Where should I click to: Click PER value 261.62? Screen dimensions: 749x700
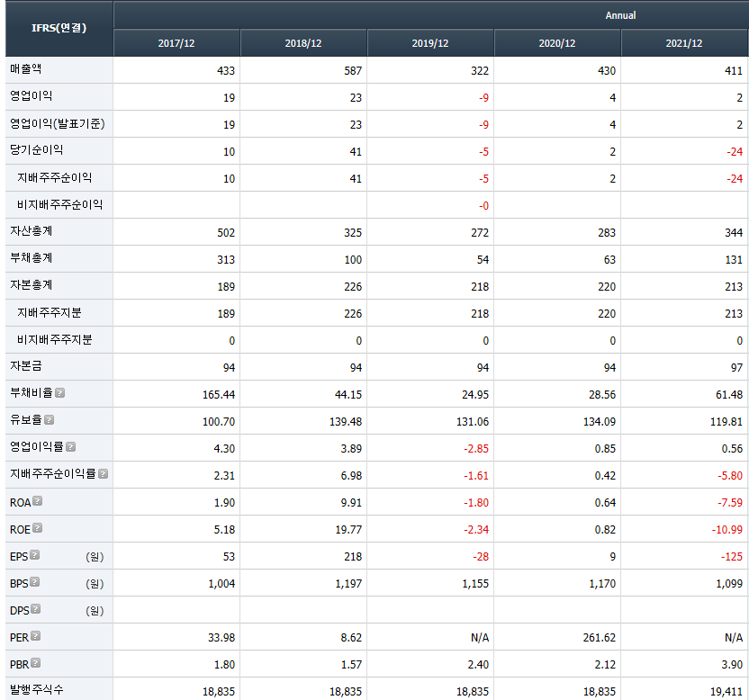point(600,637)
